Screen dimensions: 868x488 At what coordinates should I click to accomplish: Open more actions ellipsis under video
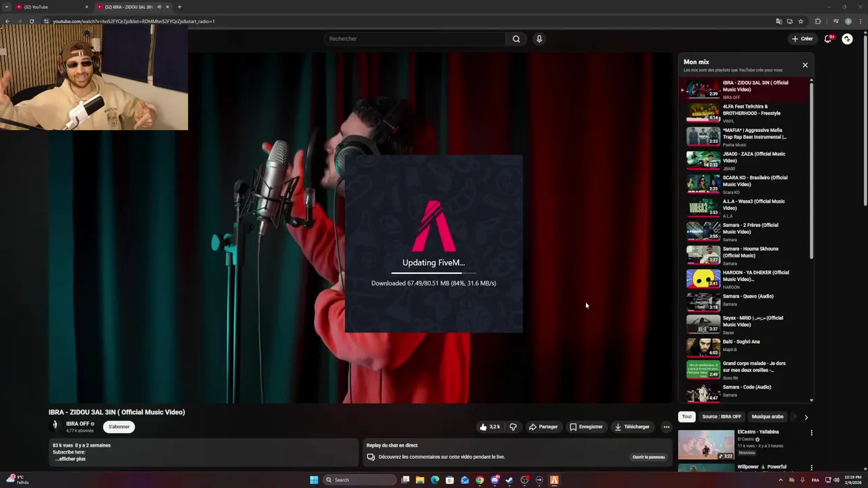click(667, 427)
